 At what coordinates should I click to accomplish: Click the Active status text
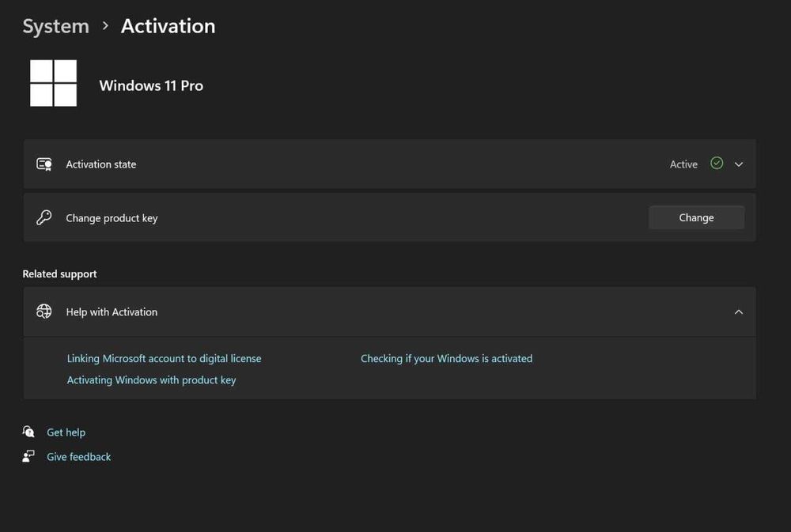[683, 164]
